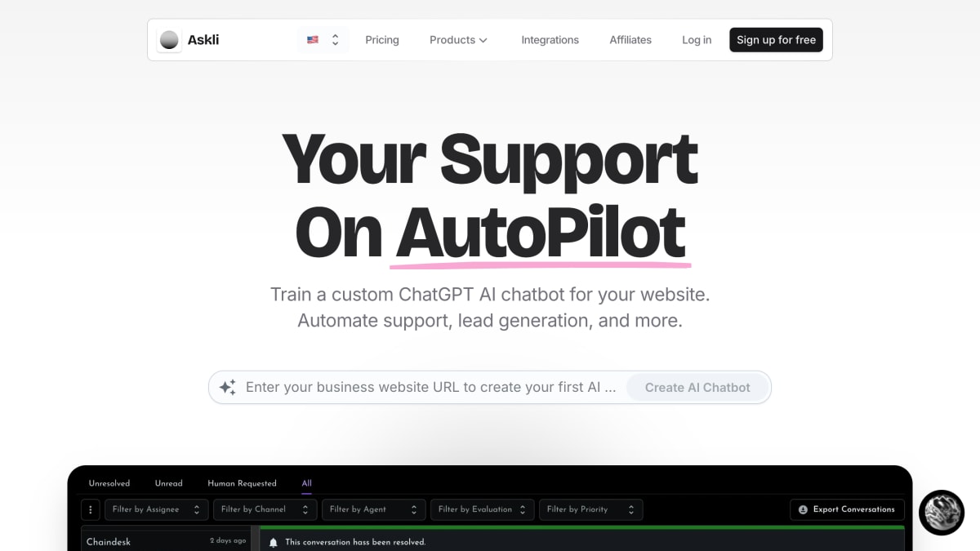The image size is (980, 551).
Task: Go to Integrations
Action: click(550, 40)
